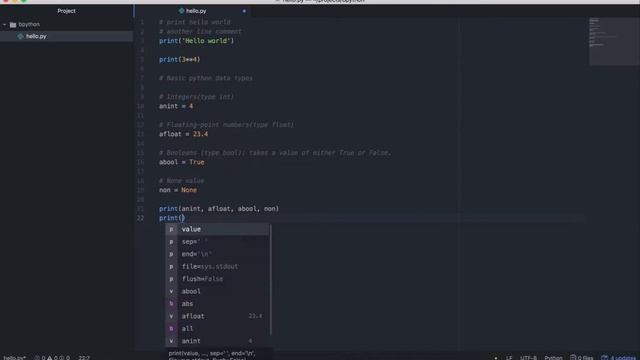The height and width of the screenshot is (360, 640).
Task: Click the parameter type icon beside 'value'
Action: [171, 229]
